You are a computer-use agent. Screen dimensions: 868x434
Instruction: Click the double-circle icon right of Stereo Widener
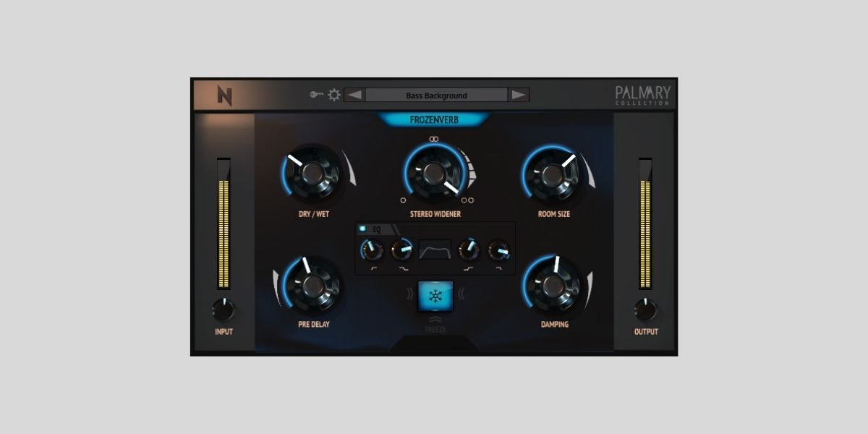click(467, 200)
